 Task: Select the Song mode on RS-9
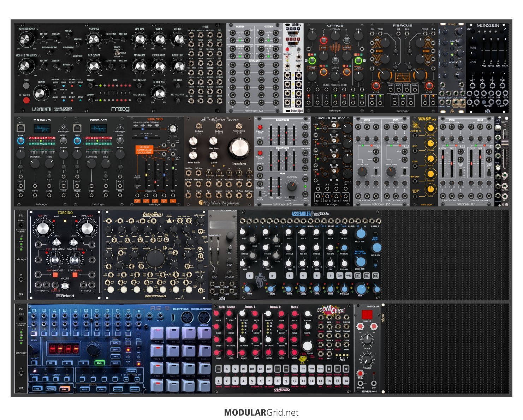[x=37, y=389]
